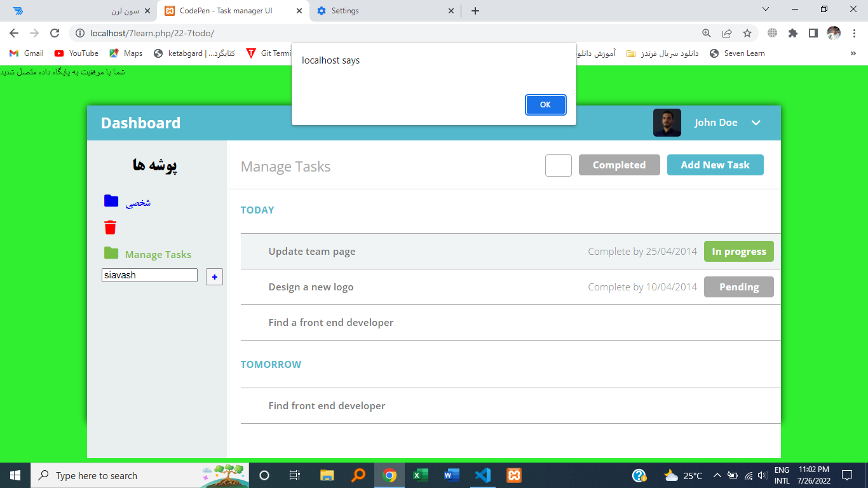Click the red trash can icon
Image resolution: width=868 pixels, height=488 pixels.
pos(111,227)
